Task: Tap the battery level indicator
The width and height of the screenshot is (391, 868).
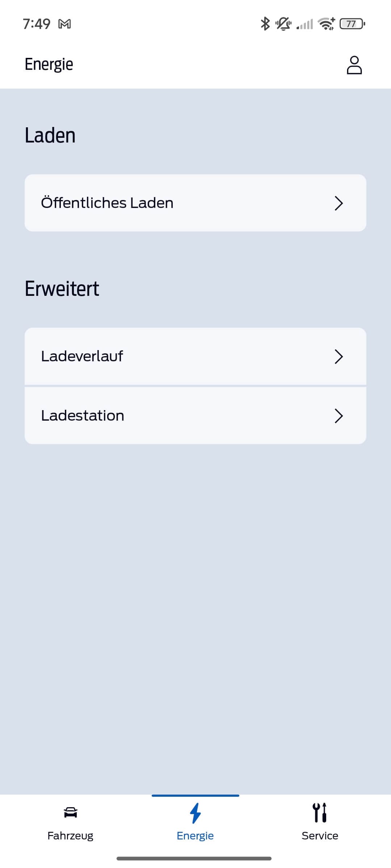Action: (352, 24)
